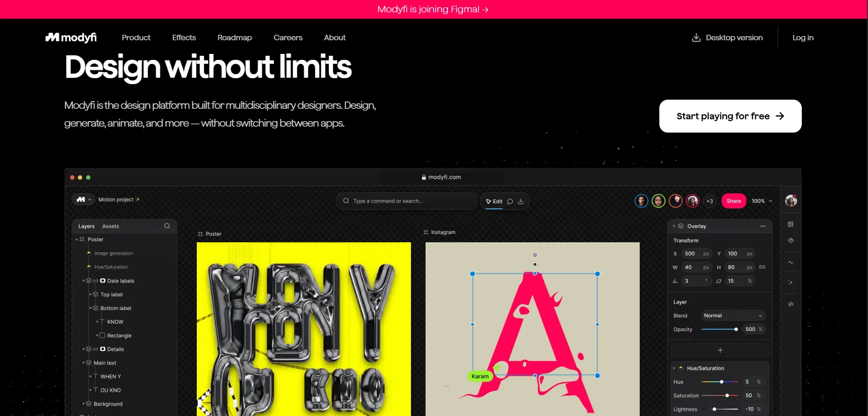Click the sparkle AI icon in right sidebar

791,283
